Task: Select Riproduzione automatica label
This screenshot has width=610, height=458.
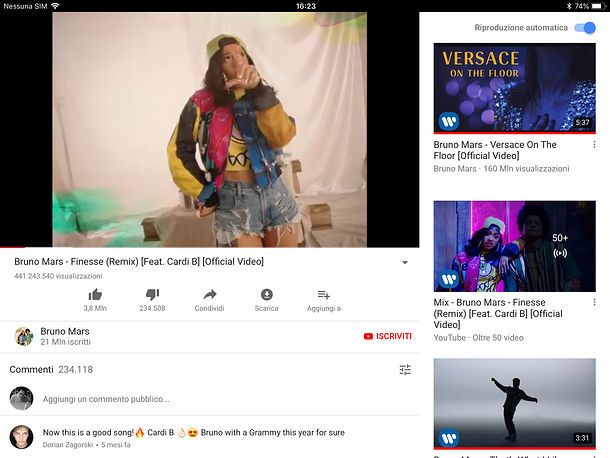Action: pos(521,28)
